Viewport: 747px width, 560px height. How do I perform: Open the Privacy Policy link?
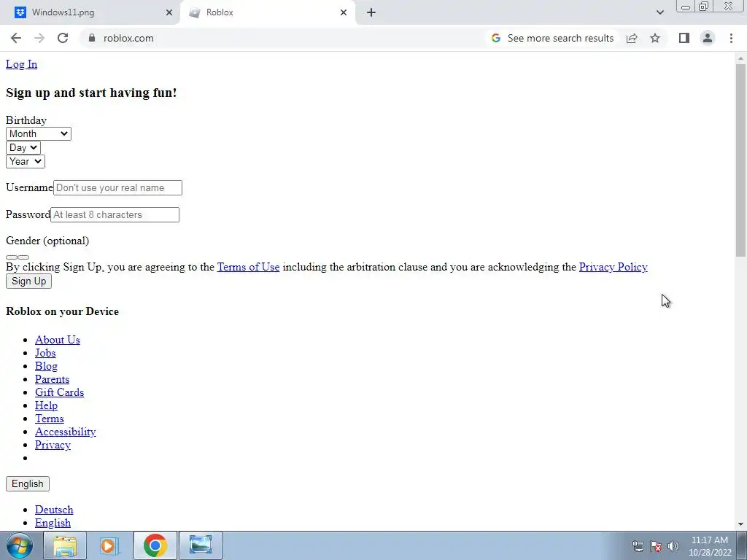pyautogui.click(x=613, y=267)
